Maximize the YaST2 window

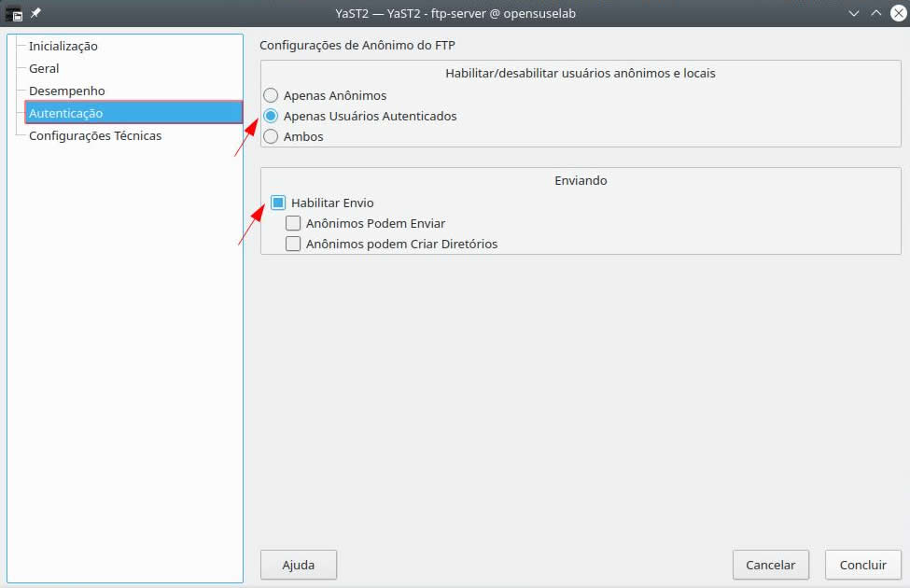pyautogui.click(x=875, y=13)
